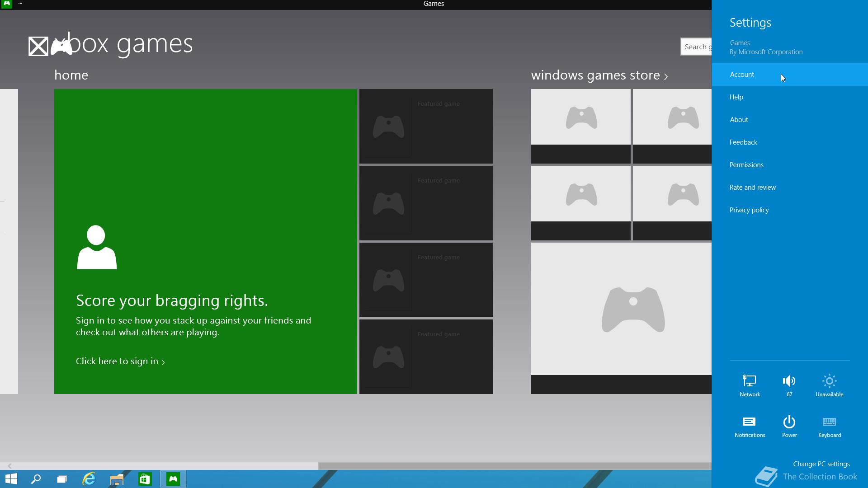The width and height of the screenshot is (868, 488).
Task: Open File Explorer from taskbar
Action: pos(117,479)
